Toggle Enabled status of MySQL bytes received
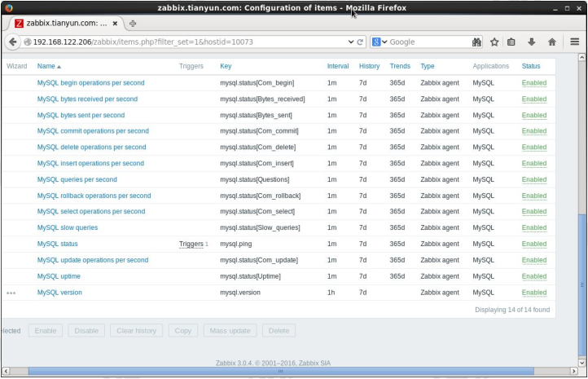This screenshot has height=379, width=588. (x=534, y=99)
